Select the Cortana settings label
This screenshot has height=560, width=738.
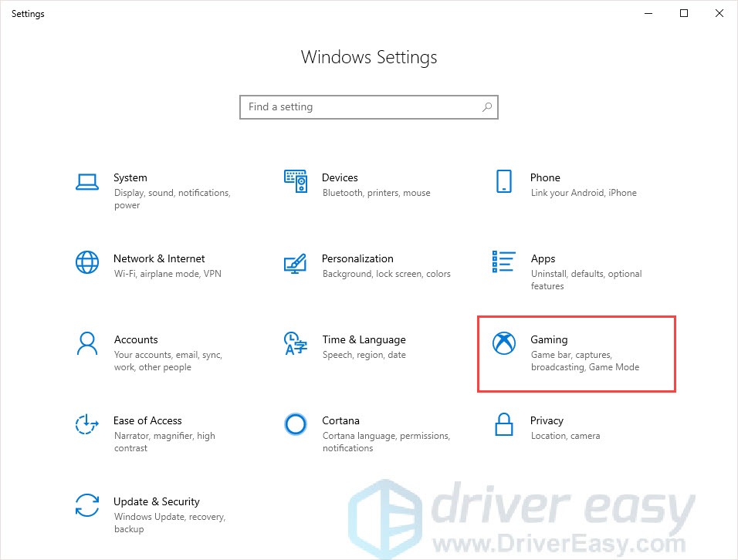340,420
